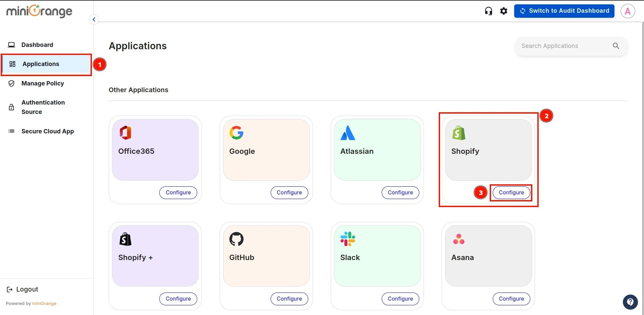Click the Asana app icon

[x=459, y=239]
